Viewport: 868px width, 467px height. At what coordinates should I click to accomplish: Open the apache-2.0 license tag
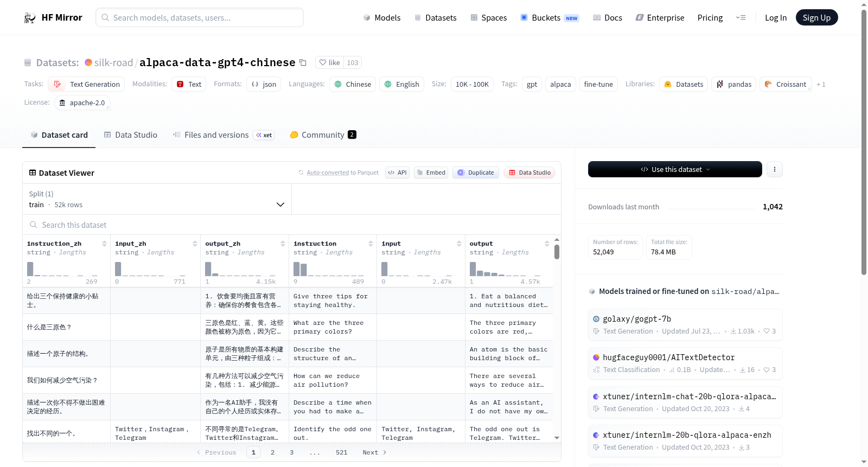(x=82, y=103)
